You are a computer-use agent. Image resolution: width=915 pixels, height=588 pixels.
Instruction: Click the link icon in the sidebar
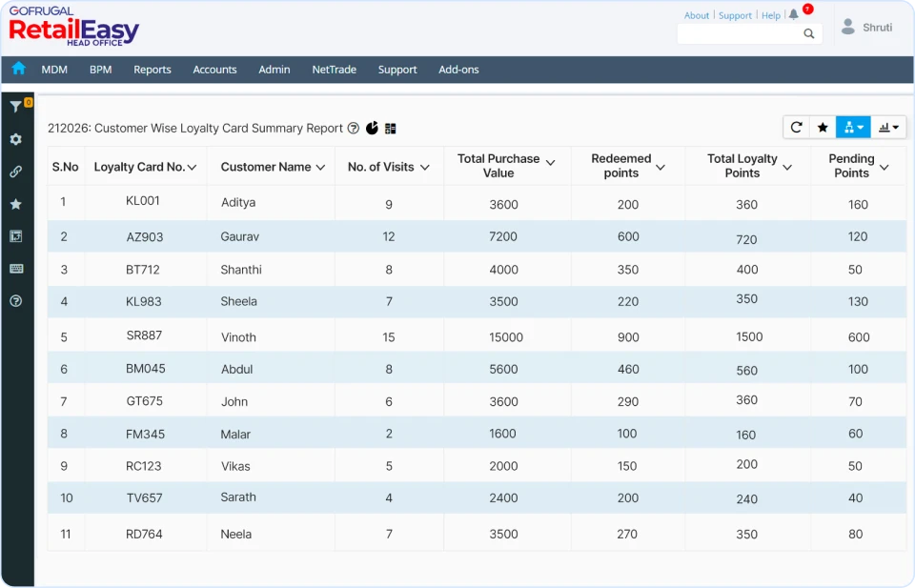(17, 172)
